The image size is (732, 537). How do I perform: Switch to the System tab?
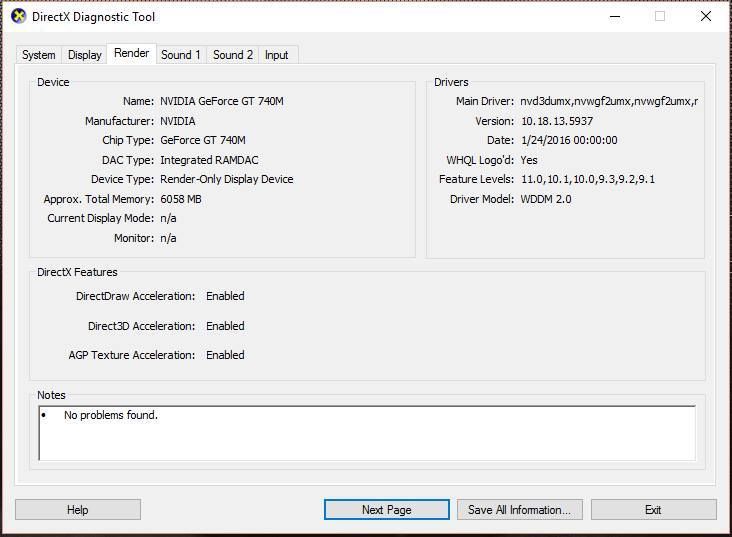pos(38,55)
